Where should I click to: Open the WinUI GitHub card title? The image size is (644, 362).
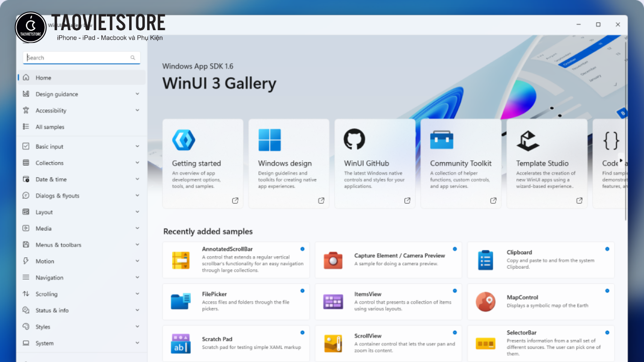point(366,164)
